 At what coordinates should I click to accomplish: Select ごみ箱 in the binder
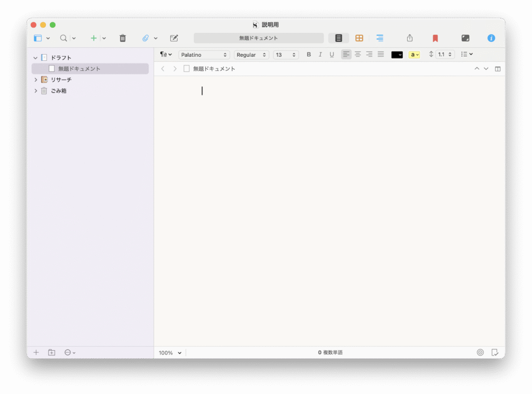(x=59, y=91)
